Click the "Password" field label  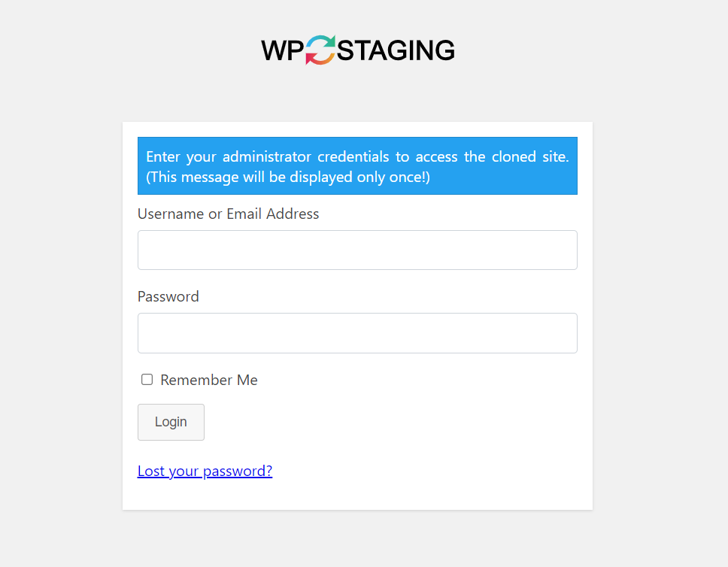click(x=168, y=296)
